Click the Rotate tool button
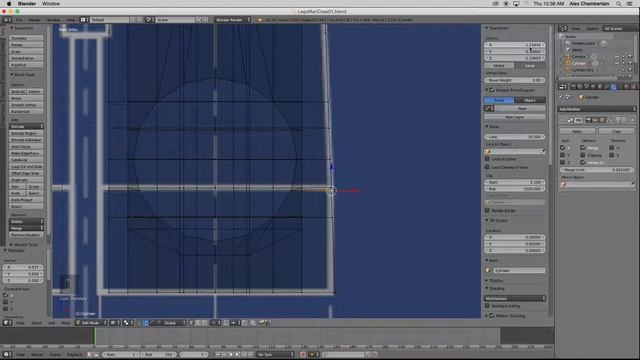The height and width of the screenshot is (360, 640). pos(26,45)
